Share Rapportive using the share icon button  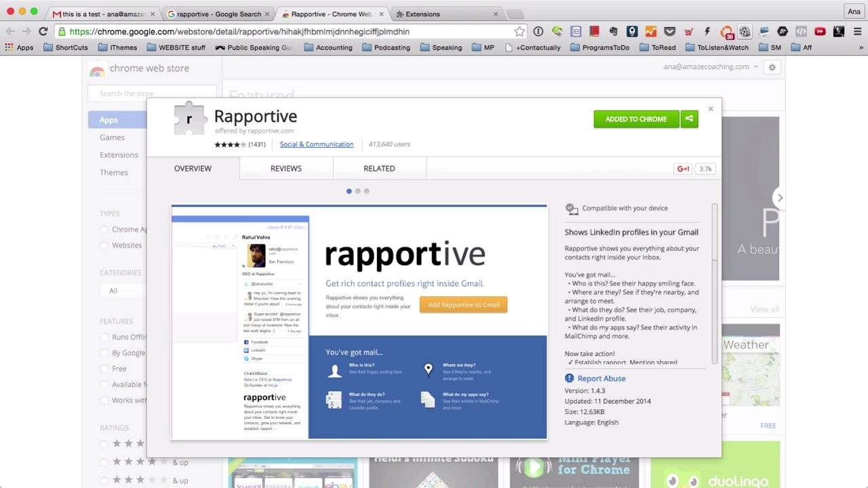click(x=689, y=119)
